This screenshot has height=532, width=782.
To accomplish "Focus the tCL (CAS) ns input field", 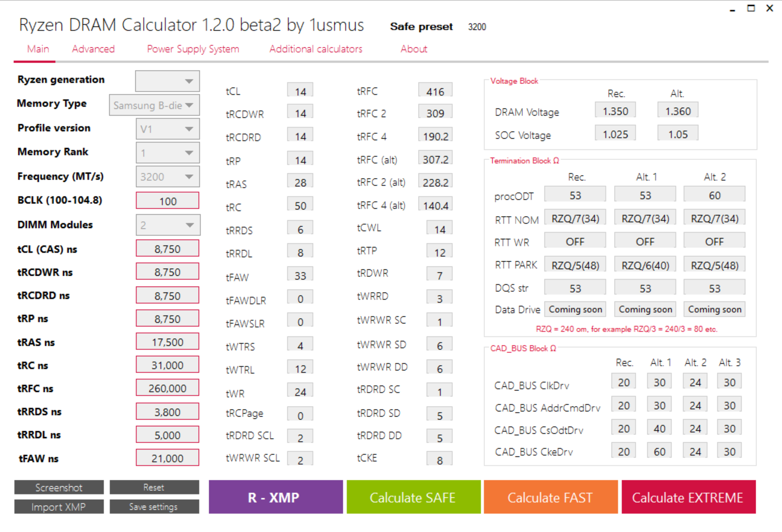I will pos(167,248).
